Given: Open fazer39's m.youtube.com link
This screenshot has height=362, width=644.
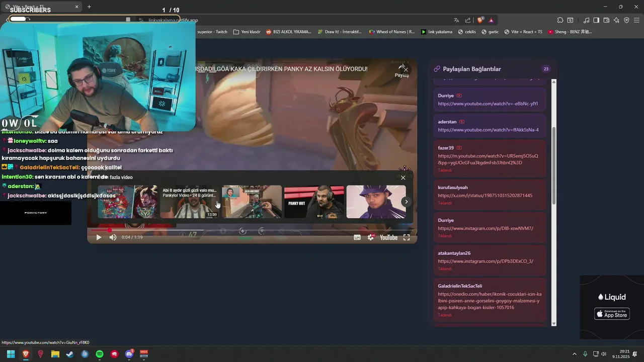Looking at the screenshot, I should tap(488, 159).
